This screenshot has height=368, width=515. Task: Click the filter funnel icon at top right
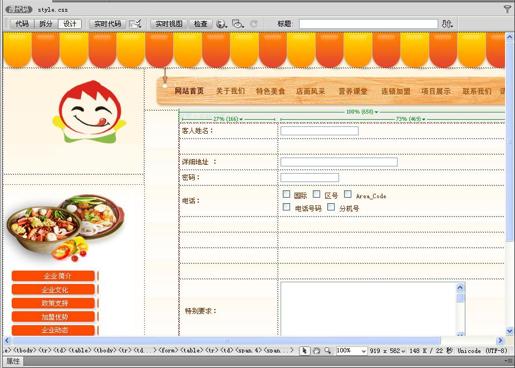[x=507, y=9]
